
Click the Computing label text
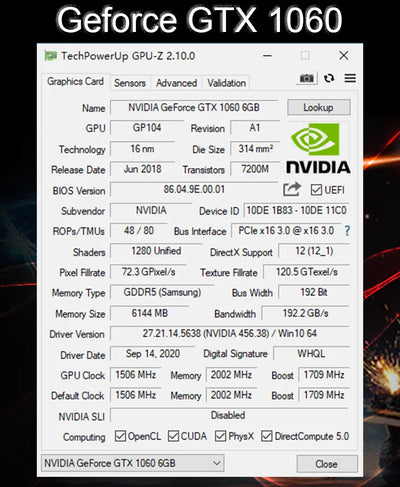84,437
